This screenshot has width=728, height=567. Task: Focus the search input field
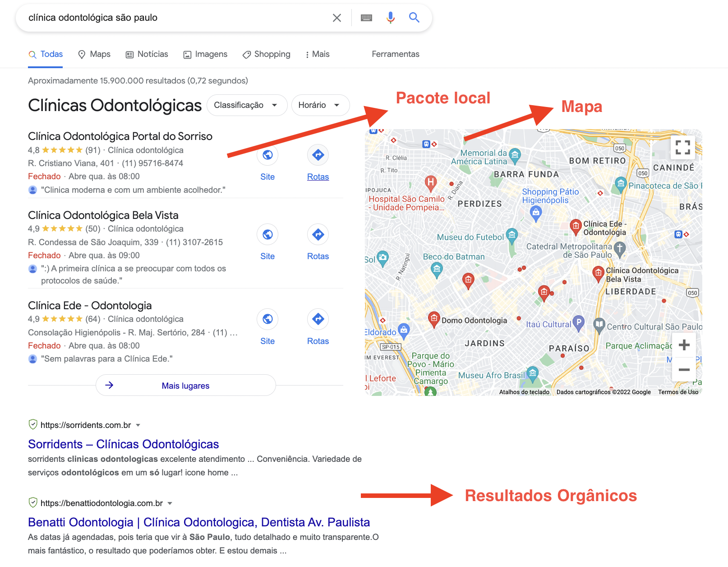[x=176, y=18]
